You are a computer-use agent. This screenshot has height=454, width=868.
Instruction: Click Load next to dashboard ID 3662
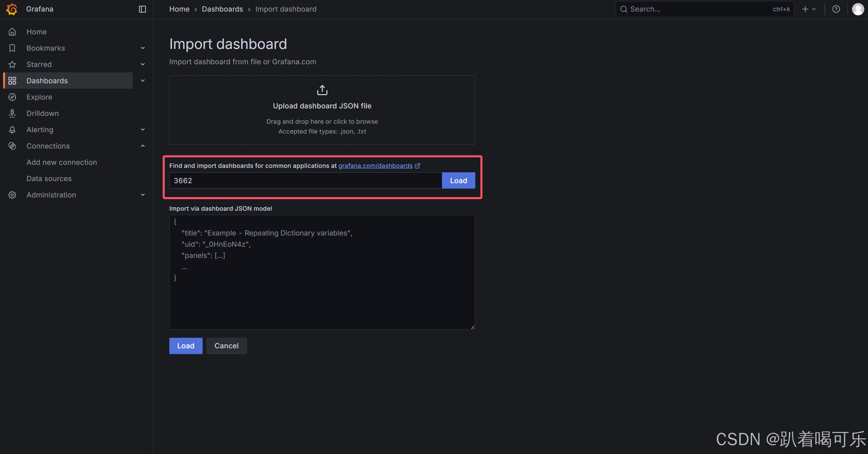click(x=458, y=180)
